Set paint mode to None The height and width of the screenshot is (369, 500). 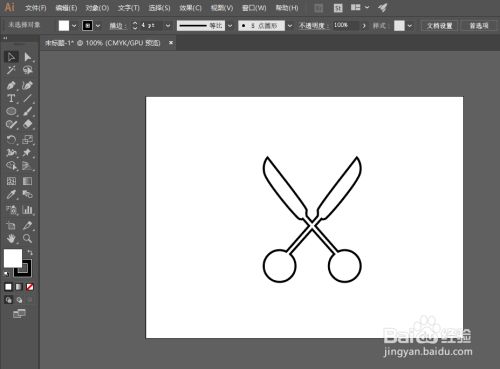click(30, 287)
